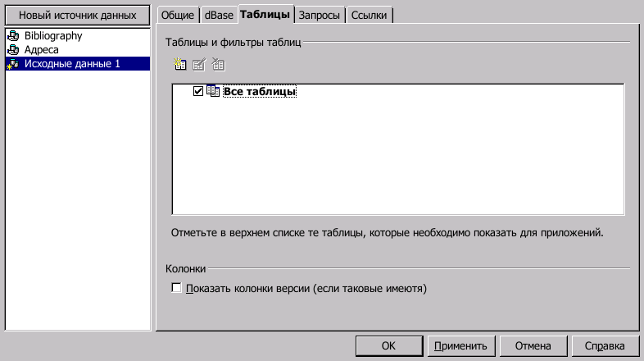Select the Все таблицы tree item label
Screen dimensions: 644x361
click(x=260, y=91)
